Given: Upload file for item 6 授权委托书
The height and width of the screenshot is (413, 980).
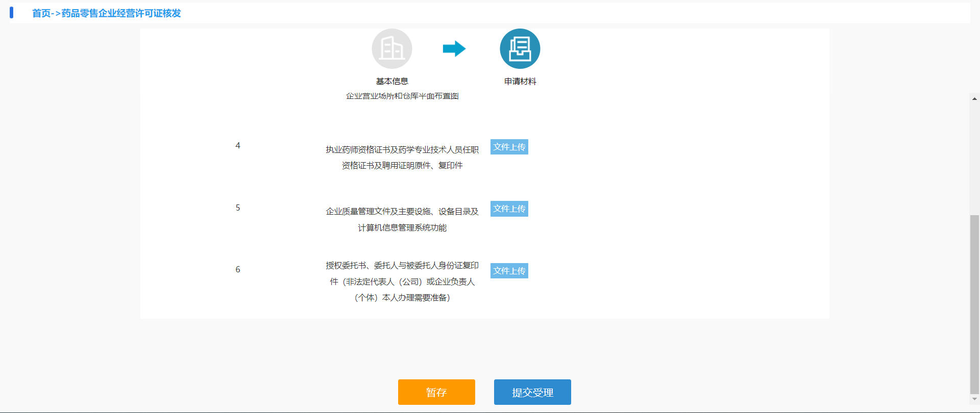Looking at the screenshot, I should coord(509,271).
